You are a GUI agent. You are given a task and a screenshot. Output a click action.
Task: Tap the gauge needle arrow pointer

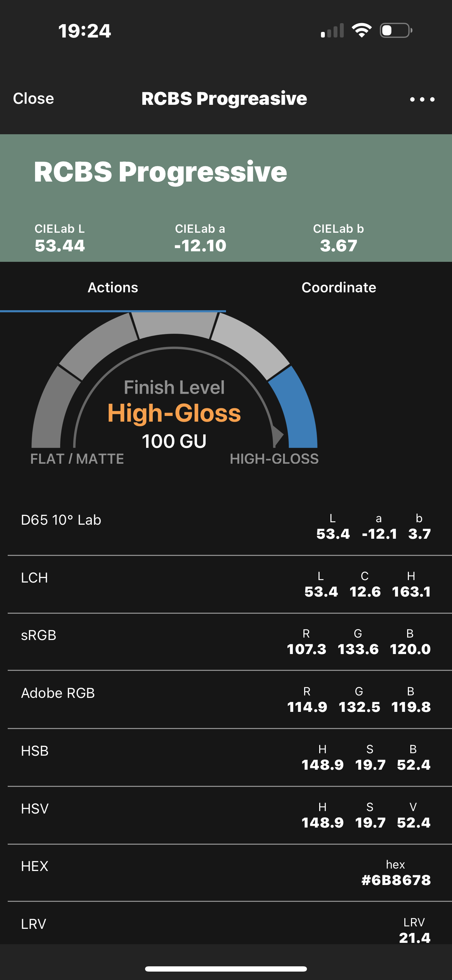[x=278, y=435]
